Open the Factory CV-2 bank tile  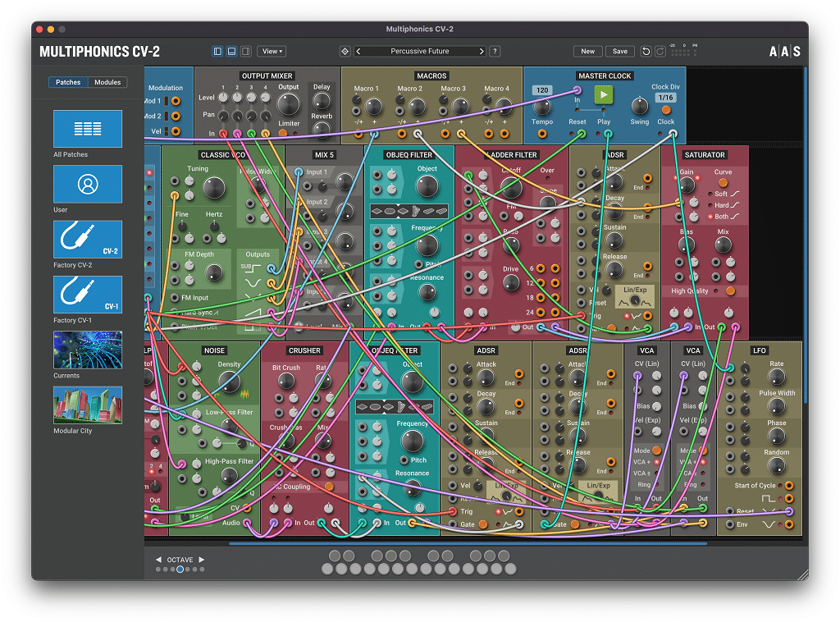click(88, 240)
